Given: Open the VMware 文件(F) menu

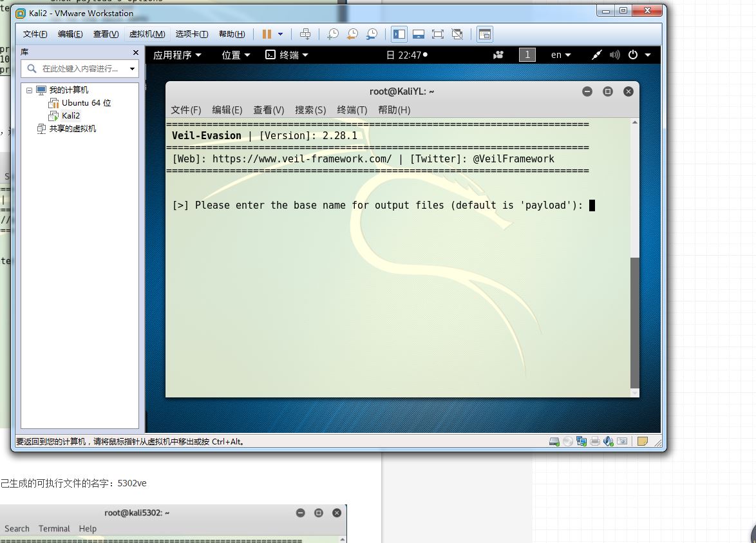Looking at the screenshot, I should coord(35,34).
